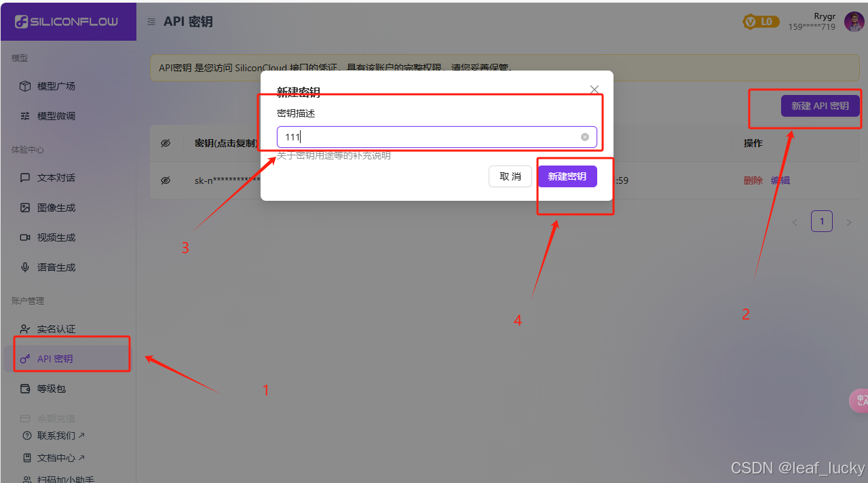Image resolution: width=868 pixels, height=483 pixels.
Task: Click 新建密钥 confirm button in dialog
Action: (x=567, y=176)
